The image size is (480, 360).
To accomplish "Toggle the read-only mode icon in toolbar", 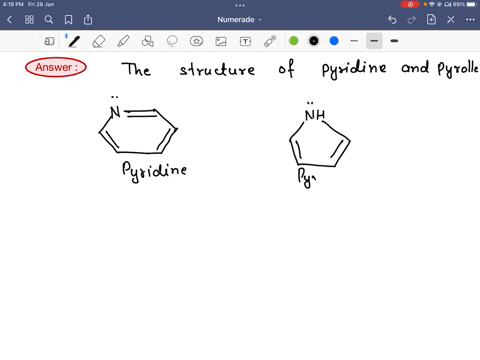I will [x=49, y=41].
